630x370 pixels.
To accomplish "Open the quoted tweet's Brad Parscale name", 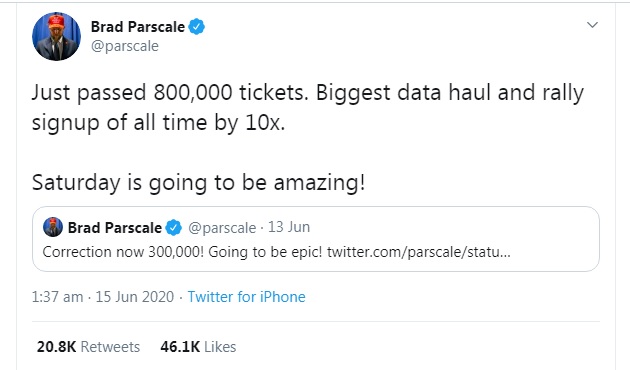I will point(115,228).
